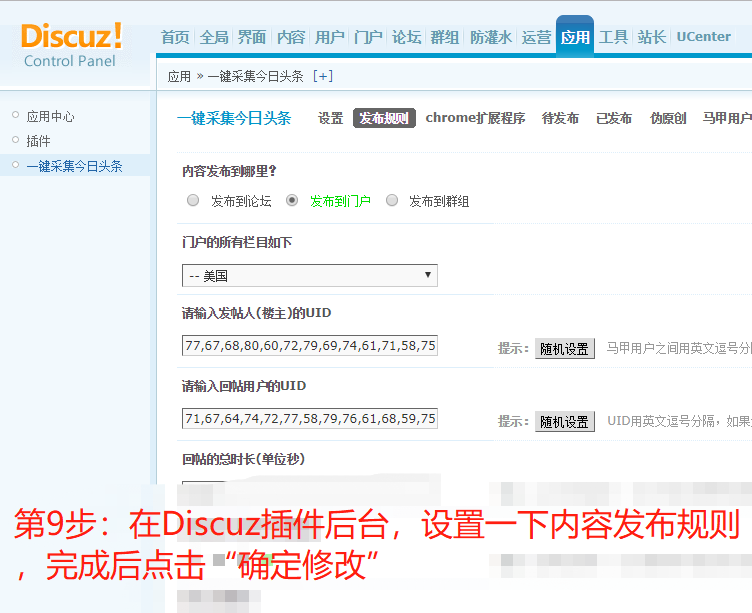Switch to the 发布规则 plugin tab
Screen dimensions: 752x613
point(384,118)
